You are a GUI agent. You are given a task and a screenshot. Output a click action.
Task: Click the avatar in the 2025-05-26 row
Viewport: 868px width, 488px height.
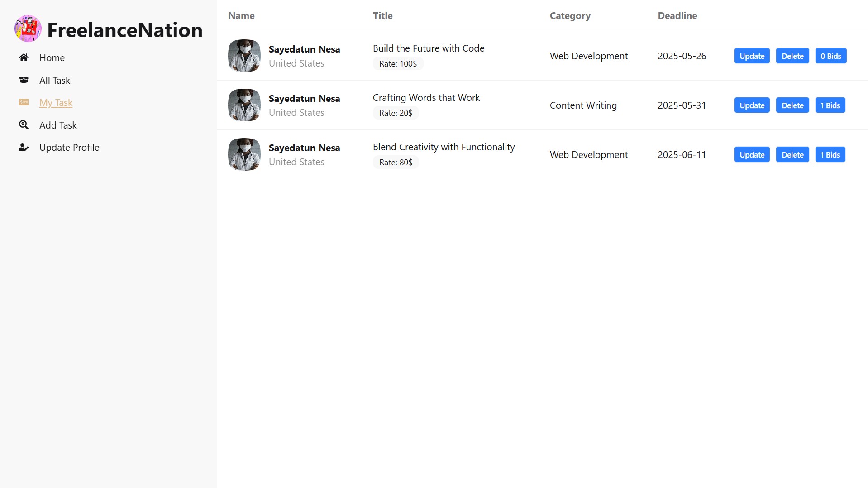click(x=244, y=56)
